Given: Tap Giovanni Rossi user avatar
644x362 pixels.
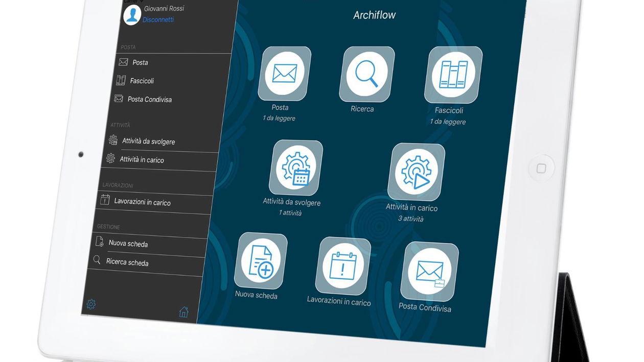Looking at the screenshot, I should (x=132, y=15).
